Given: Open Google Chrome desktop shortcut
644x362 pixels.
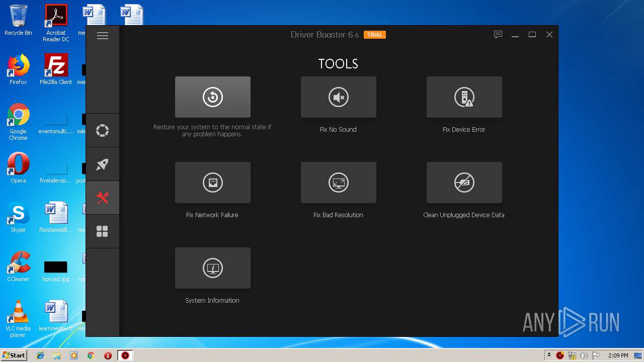Looking at the screenshot, I should 18,122.
